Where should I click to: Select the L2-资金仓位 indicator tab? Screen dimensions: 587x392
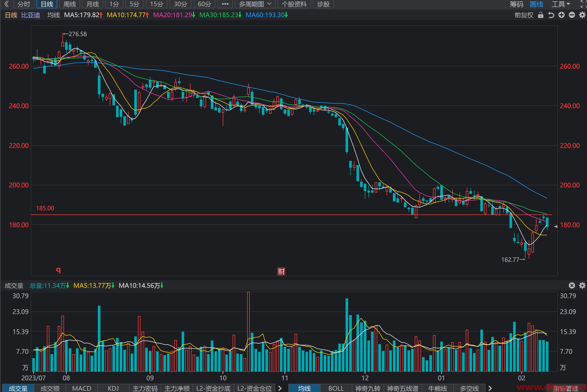coord(254,388)
